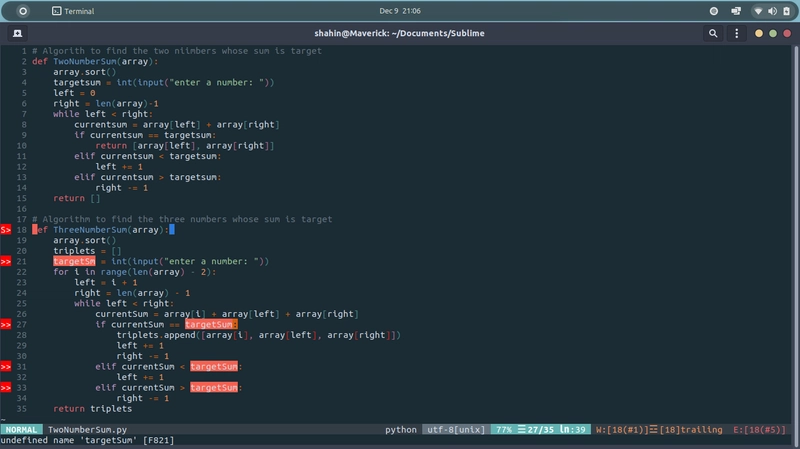Open the Activities overview button
The height and width of the screenshot is (449, 800).
(23, 11)
